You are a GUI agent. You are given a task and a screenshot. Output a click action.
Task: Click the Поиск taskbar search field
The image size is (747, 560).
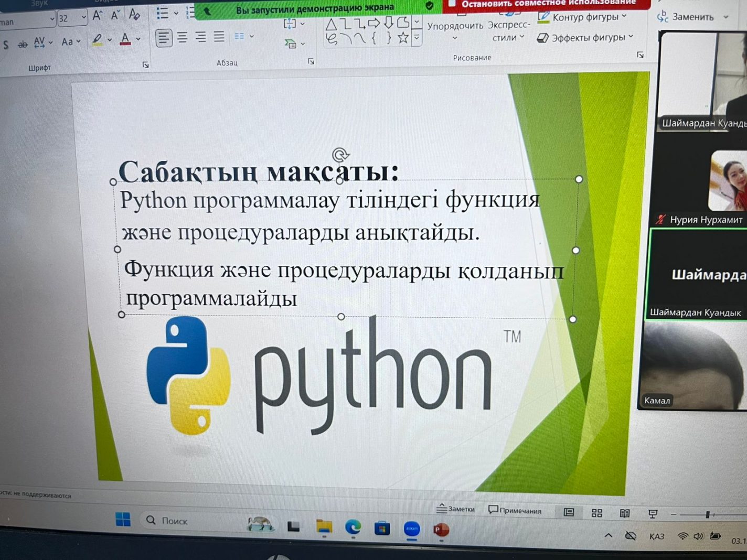coord(174,521)
